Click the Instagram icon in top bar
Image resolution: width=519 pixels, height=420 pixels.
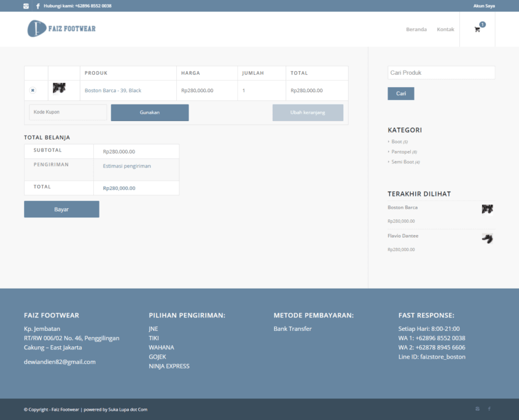point(26,6)
